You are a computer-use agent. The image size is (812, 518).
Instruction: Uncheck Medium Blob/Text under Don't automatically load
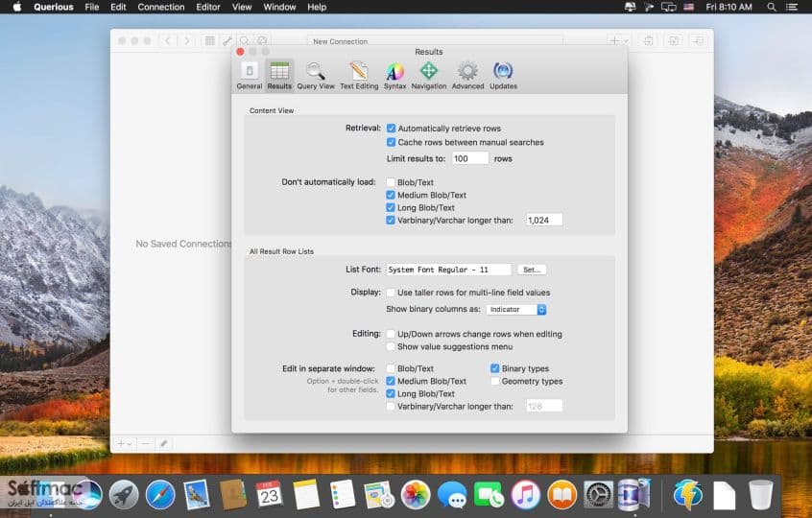click(391, 195)
